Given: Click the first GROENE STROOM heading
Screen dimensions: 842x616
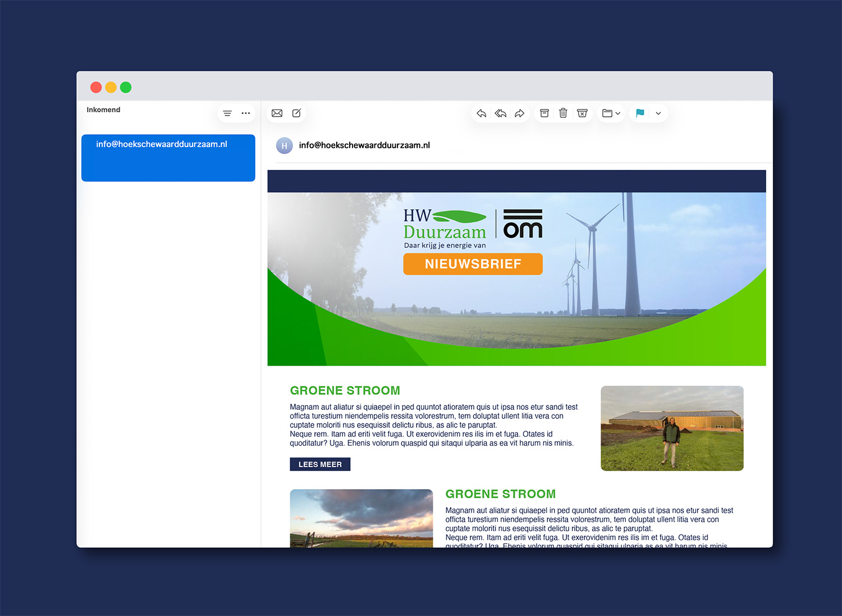Looking at the screenshot, I should coord(345,391).
